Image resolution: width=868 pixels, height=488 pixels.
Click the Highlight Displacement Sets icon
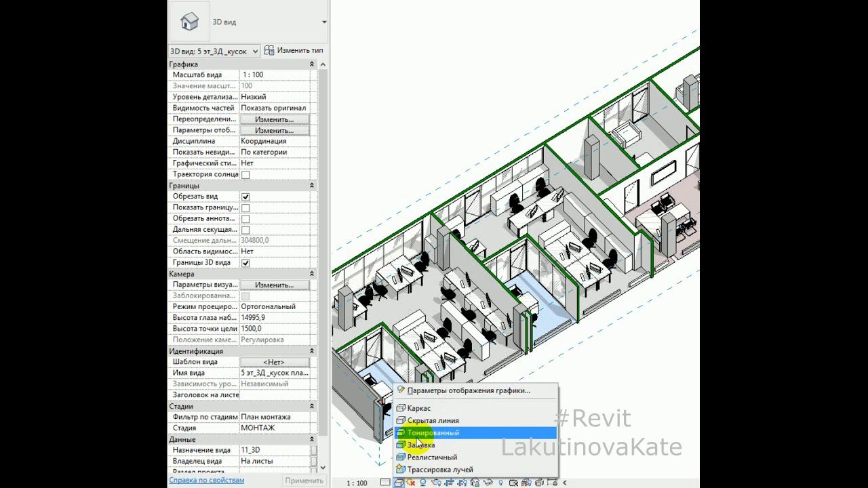539,483
